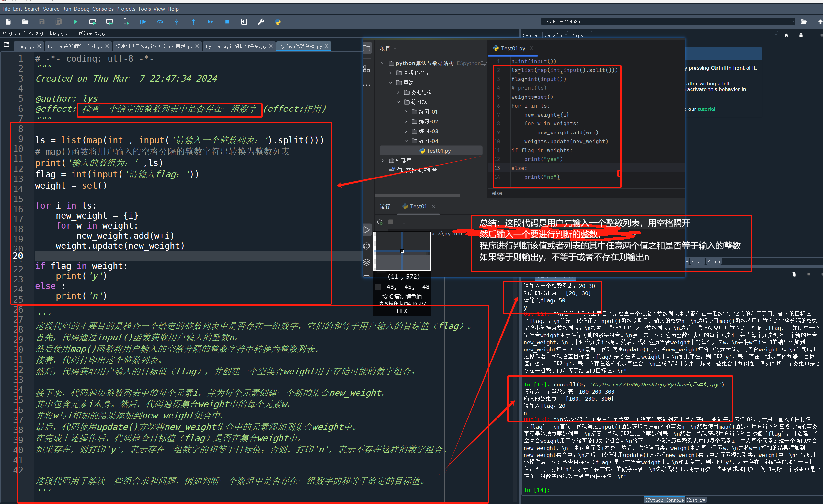Image resolution: width=823 pixels, height=504 pixels.
Task: Switch to the Plots pane tab
Action: tap(697, 261)
